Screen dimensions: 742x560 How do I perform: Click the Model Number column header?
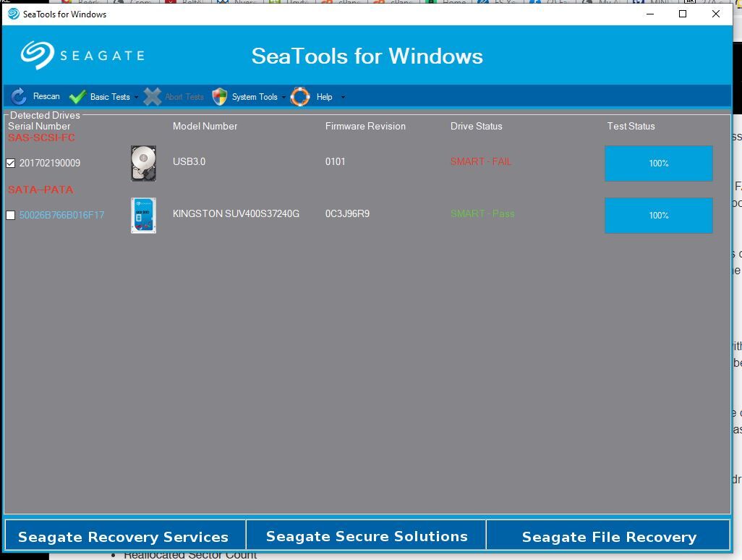pyautogui.click(x=205, y=126)
